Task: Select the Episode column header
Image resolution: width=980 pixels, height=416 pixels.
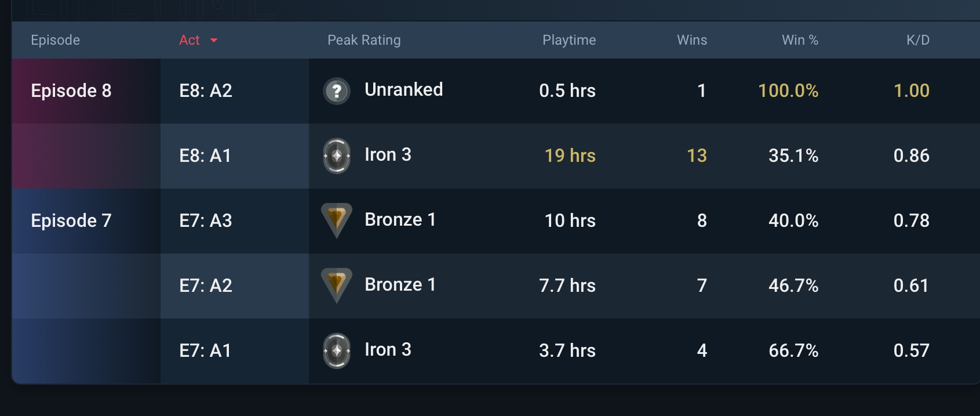Action: [x=55, y=40]
